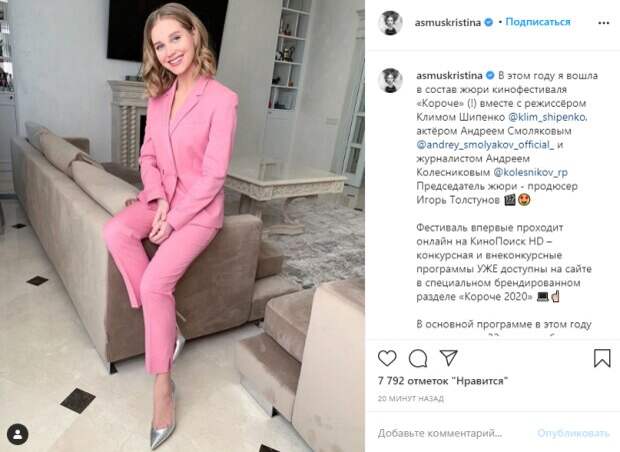Screen dimensions: 620x452
Task: Like the post with the heart icon
Action: point(387,358)
